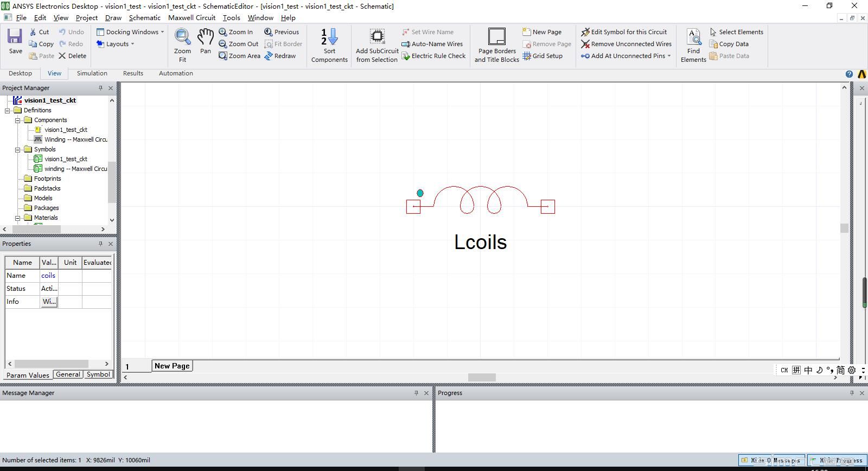Close the Properties panel
Image resolution: width=868 pixels, height=471 pixels.
point(111,244)
